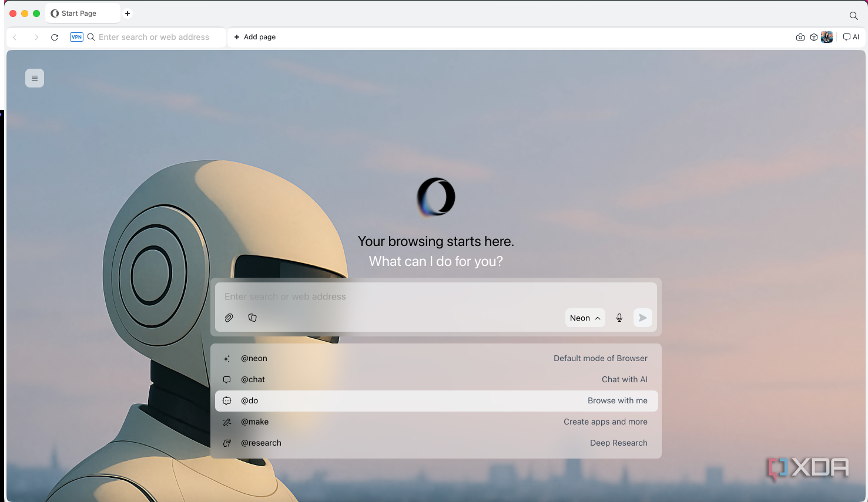The width and height of the screenshot is (868, 502).
Task: Click the pencil icon next to @make
Action: (x=227, y=422)
